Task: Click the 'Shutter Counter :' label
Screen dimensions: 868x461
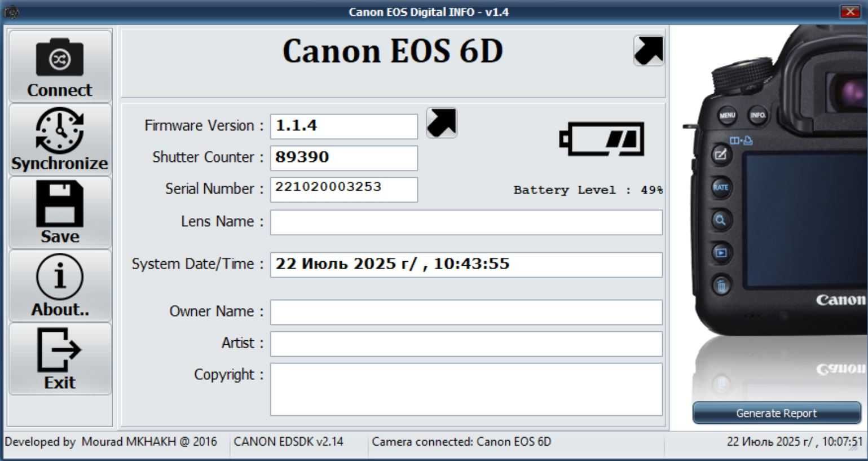Action: pyautogui.click(x=208, y=157)
